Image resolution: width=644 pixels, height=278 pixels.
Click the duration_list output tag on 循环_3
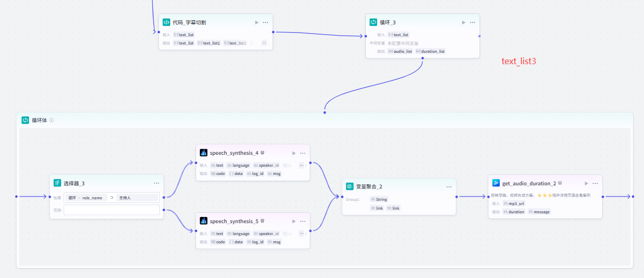point(430,51)
